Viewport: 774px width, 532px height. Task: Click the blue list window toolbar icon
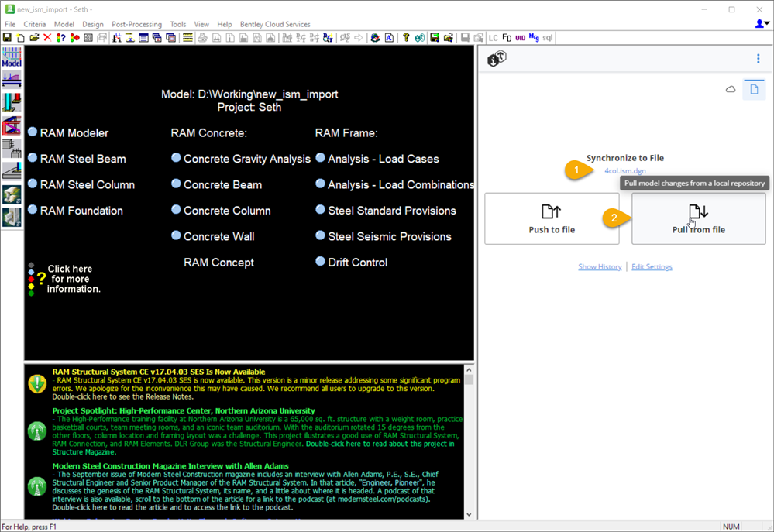pos(143,37)
